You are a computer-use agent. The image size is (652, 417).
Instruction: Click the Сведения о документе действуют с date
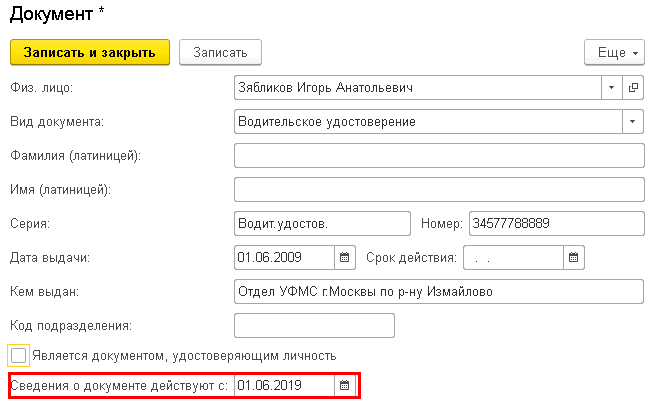pos(284,385)
